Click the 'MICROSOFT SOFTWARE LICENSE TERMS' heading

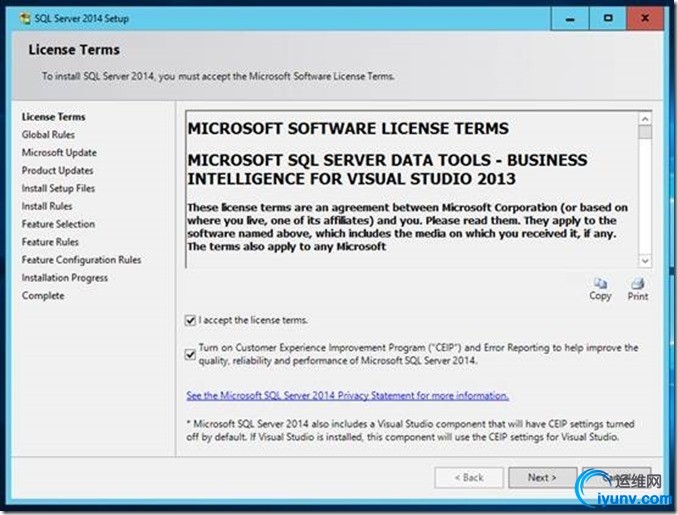click(x=349, y=128)
